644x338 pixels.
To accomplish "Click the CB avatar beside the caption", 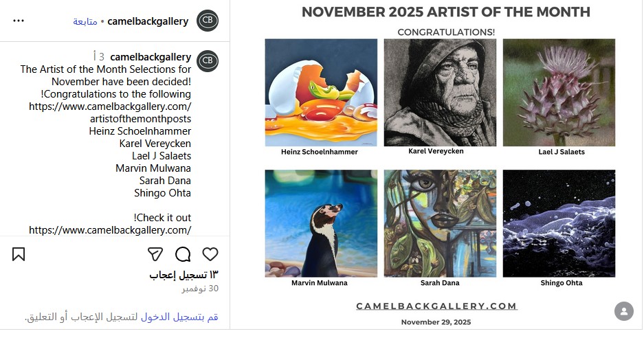I will 208,60.
